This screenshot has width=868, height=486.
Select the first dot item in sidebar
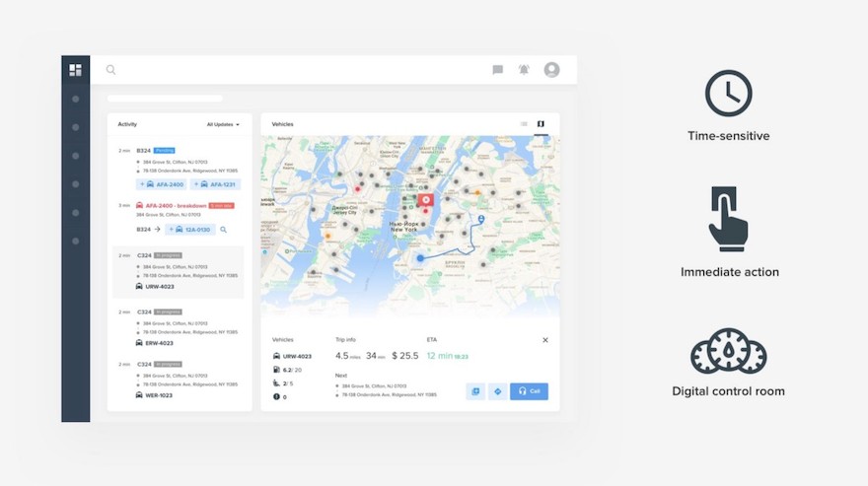pyautogui.click(x=75, y=100)
